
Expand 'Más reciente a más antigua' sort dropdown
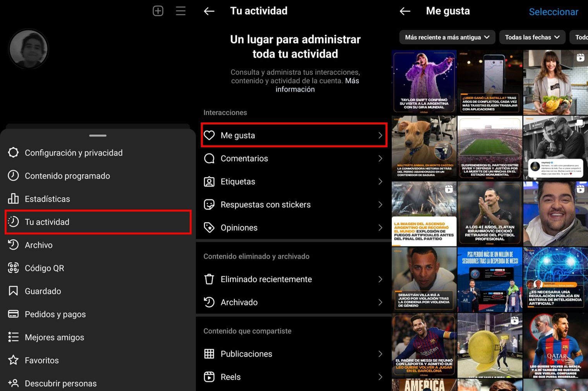(x=447, y=37)
